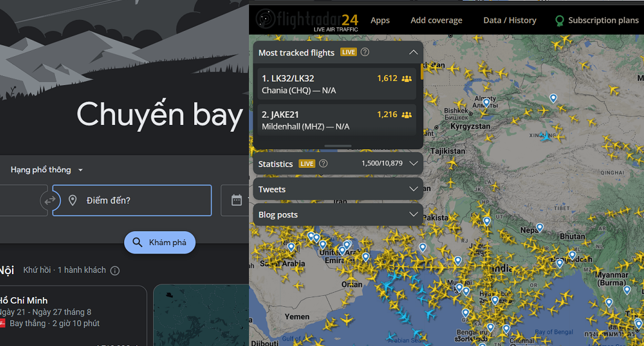644x346 pixels.
Task: Click the calendar date icon
Action: click(x=236, y=200)
